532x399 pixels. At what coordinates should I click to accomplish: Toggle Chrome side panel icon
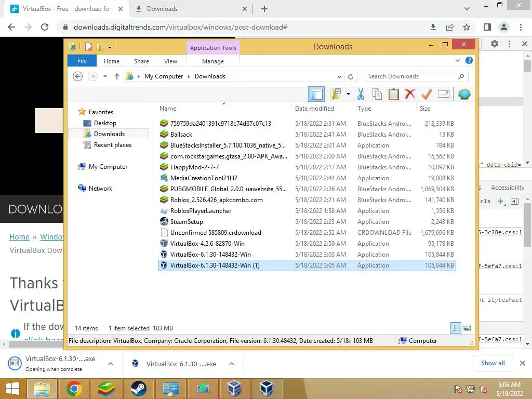(487, 27)
